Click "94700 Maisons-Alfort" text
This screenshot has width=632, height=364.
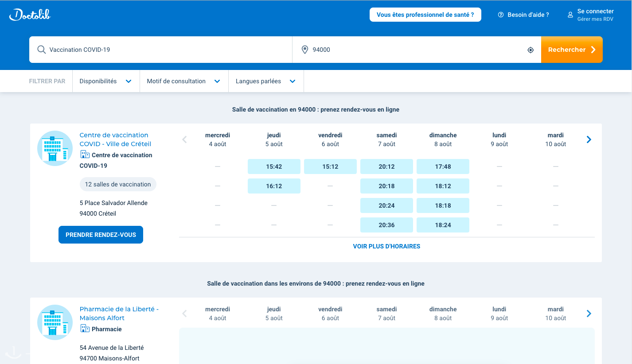[x=109, y=358]
